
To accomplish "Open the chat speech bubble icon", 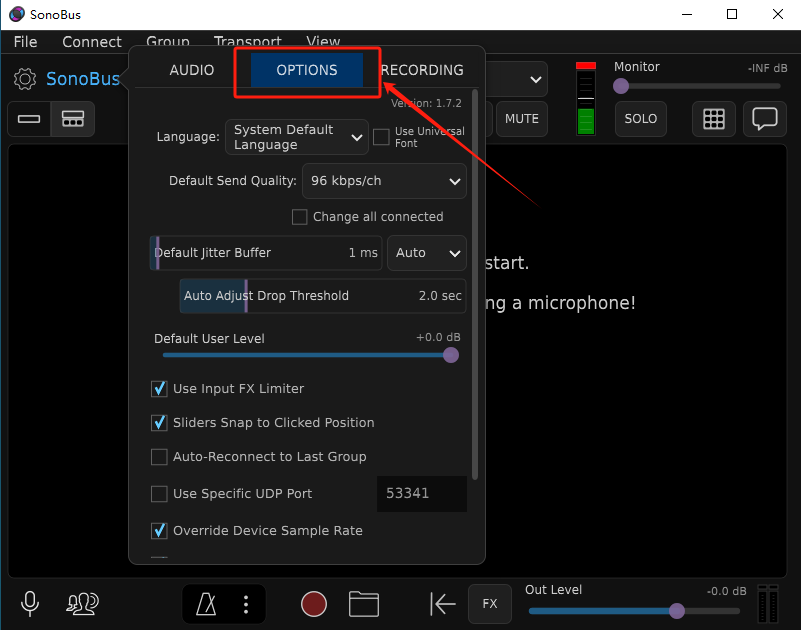I will click(x=765, y=118).
